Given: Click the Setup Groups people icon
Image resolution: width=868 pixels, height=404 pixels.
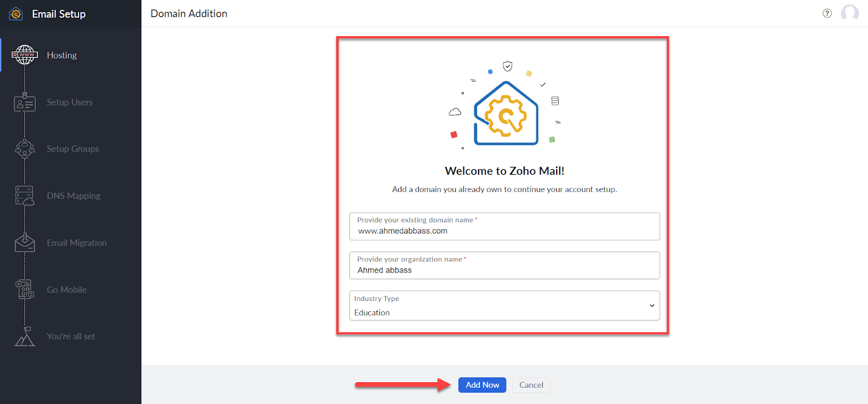Looking at the screenshot, I should click(24, 149).
